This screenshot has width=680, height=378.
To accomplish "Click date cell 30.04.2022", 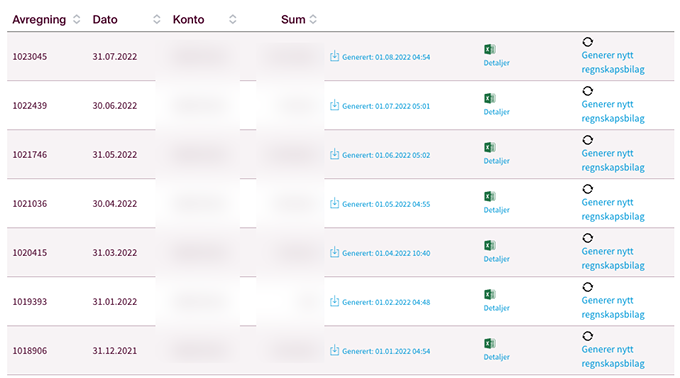I will coord(114,204).
